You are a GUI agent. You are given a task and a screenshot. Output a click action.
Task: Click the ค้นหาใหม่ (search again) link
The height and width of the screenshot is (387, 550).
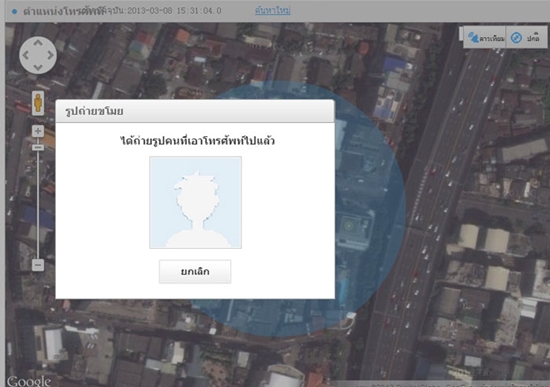(273, 11)
